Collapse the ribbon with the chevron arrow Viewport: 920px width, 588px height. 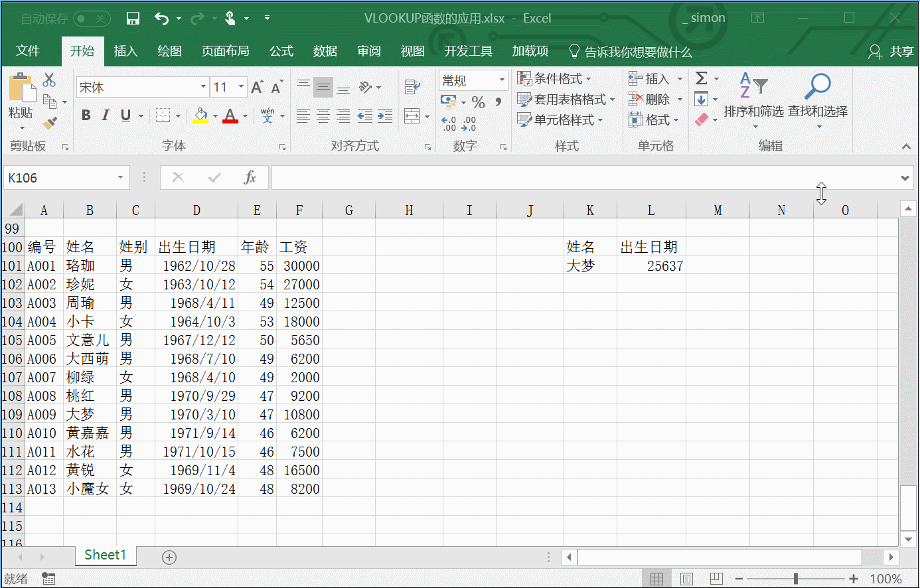click(x=907, y=146)
